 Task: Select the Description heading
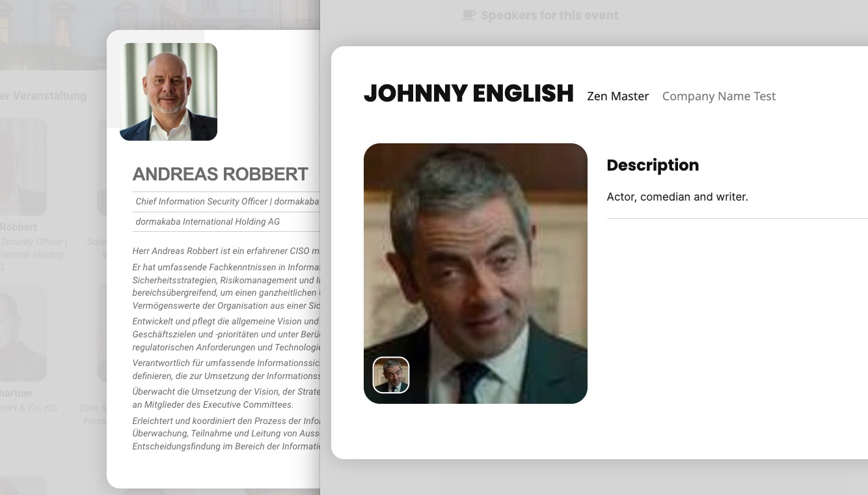pyautogui.click(x=653, y=165)
